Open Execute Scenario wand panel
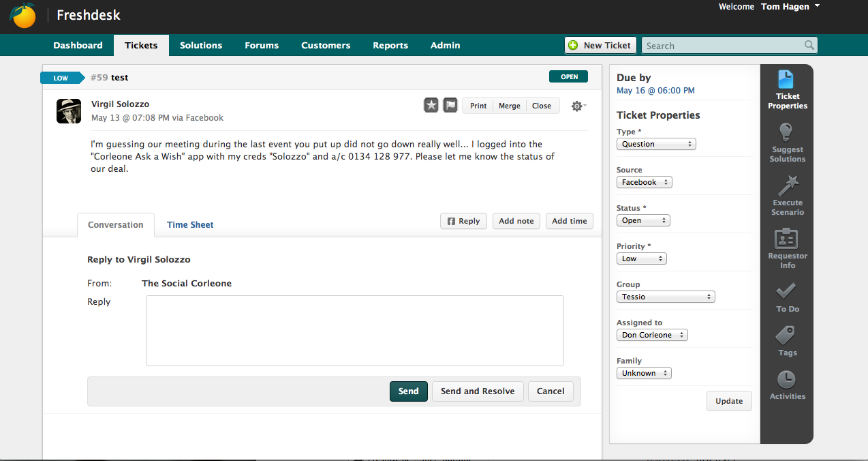 click(787, 196)
